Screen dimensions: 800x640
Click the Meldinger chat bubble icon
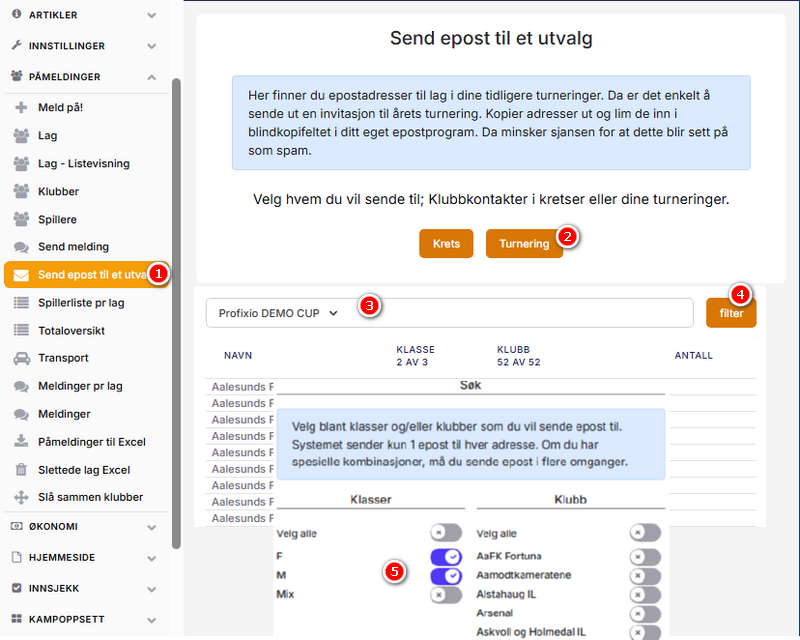point(21,414)
